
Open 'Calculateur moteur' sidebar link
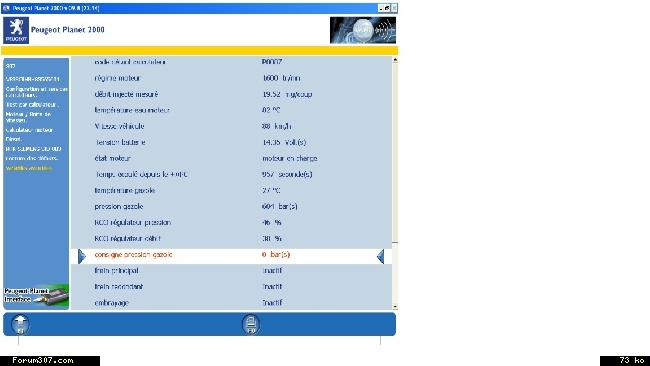(x=30, y=130)
